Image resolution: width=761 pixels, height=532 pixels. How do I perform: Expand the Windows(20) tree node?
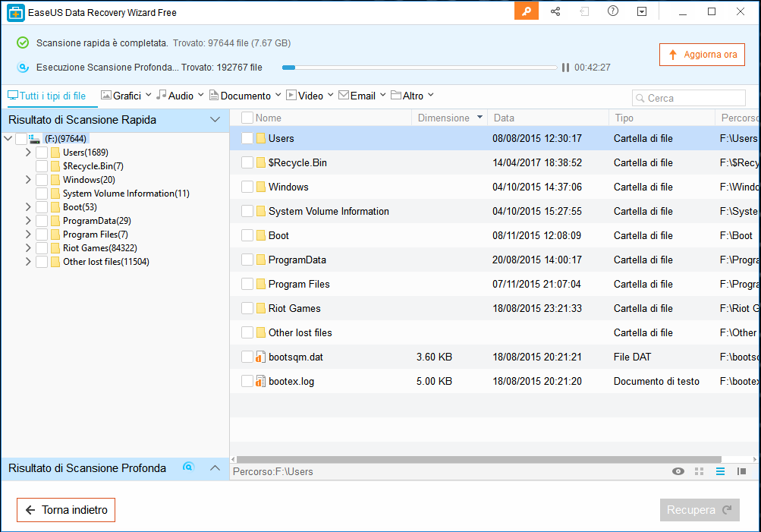pyautogui.click(x=28, y=180)
